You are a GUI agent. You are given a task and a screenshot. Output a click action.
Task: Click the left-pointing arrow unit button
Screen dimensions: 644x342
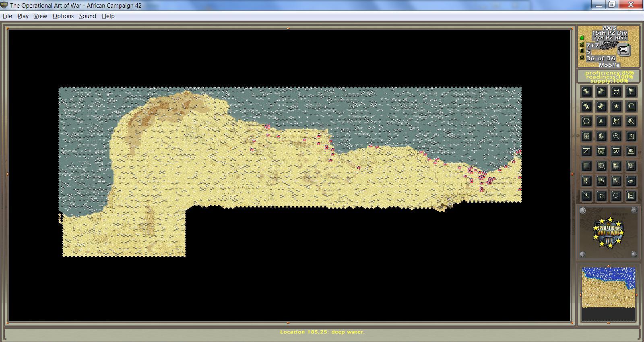pos(586,91)
